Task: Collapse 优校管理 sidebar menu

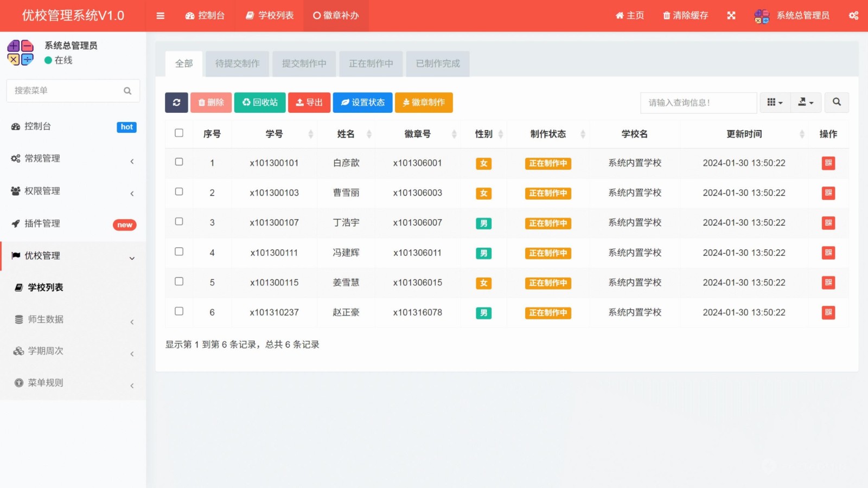Action: click(x=73, y=256)
